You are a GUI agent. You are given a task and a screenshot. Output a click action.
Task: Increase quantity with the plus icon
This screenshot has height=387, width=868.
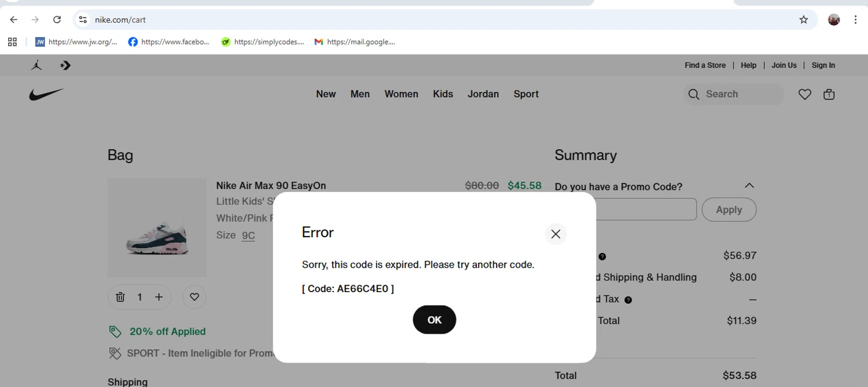(159, 297)
